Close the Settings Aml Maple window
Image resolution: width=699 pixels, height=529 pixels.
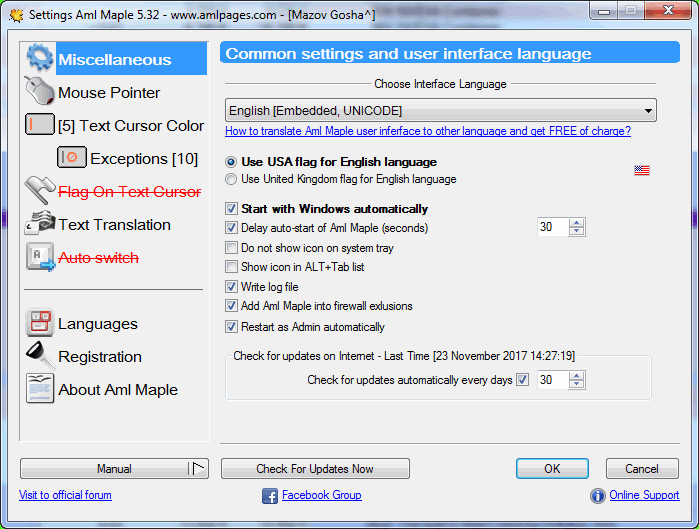point(668,11)
